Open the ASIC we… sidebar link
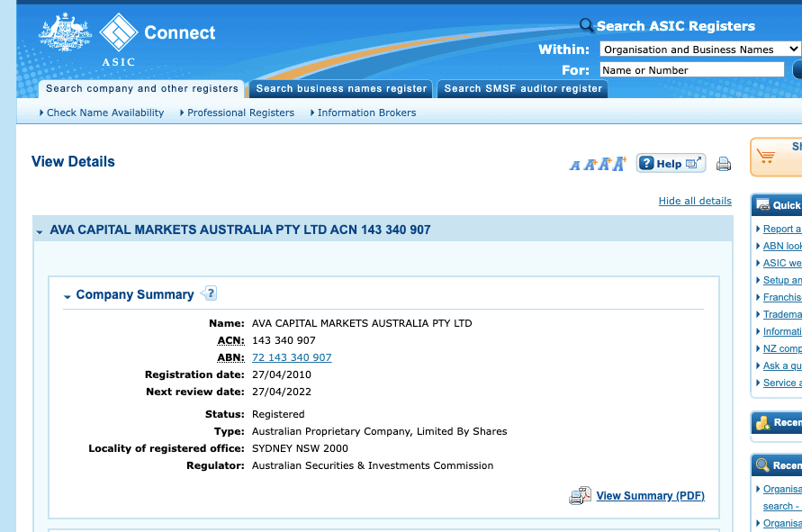 click(x=782, y=263)
